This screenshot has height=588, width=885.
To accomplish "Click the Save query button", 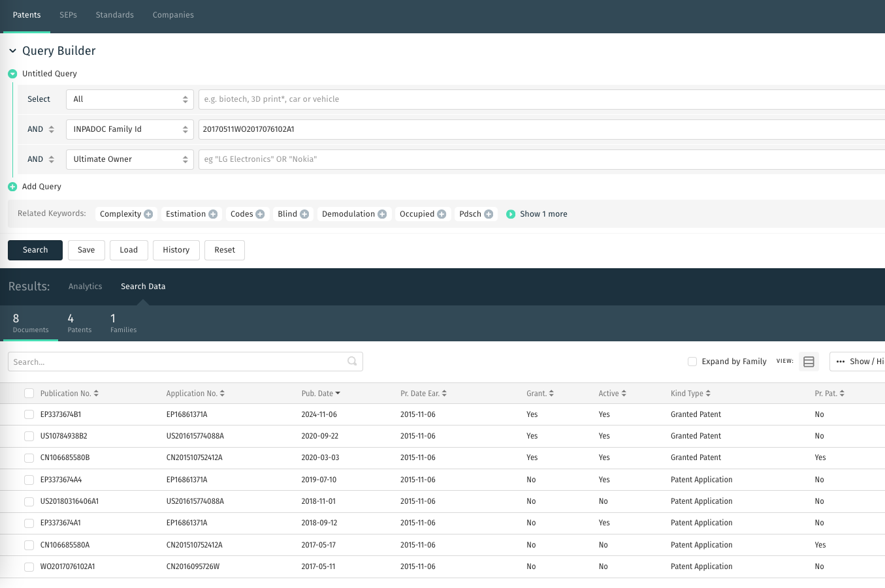I will [86, 250].
